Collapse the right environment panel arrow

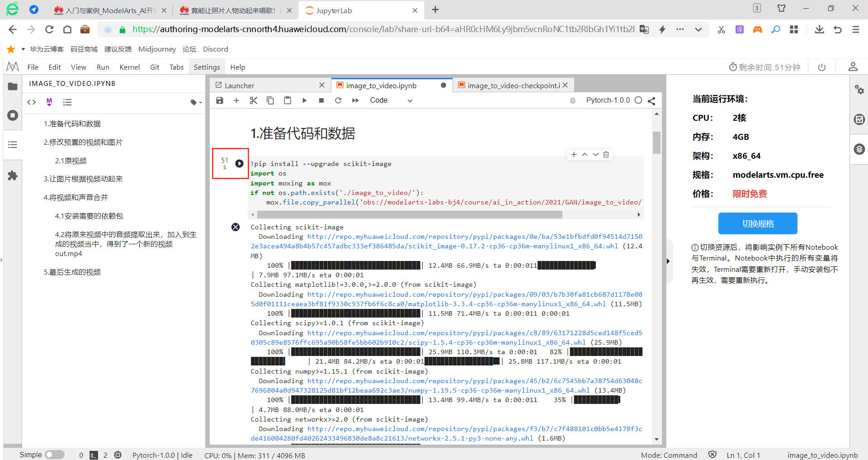tap(668, 261)
